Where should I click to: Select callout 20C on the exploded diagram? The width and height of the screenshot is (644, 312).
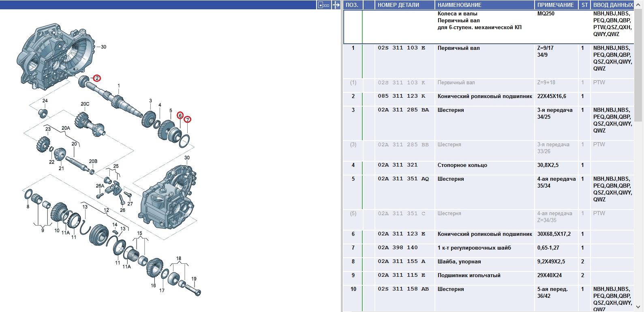pos(85,104)
